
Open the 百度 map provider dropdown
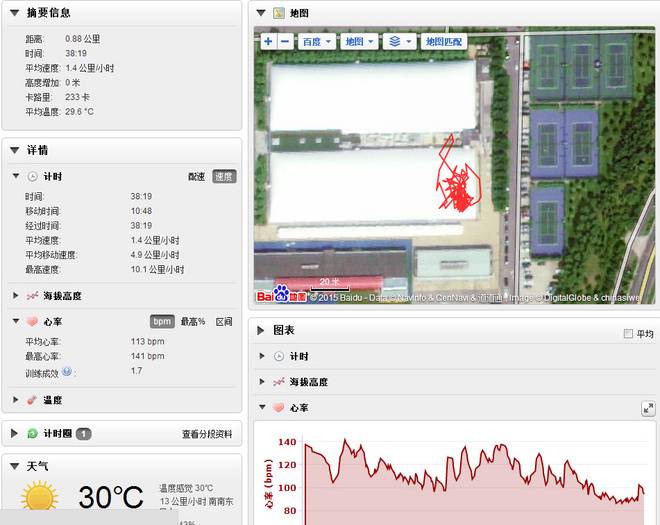(x=315, y=42)
